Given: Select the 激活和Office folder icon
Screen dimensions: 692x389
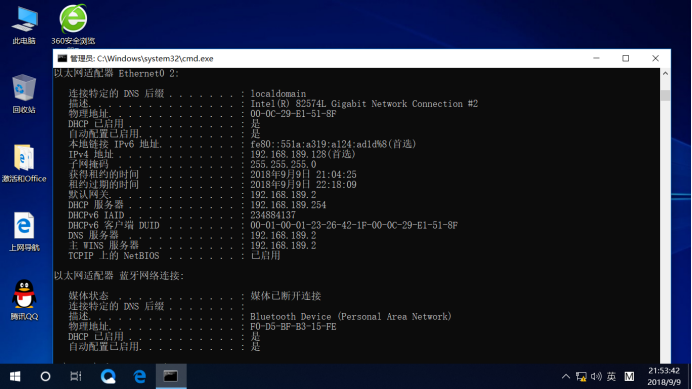Looking at the screenshot, I should tap(24, 163).
